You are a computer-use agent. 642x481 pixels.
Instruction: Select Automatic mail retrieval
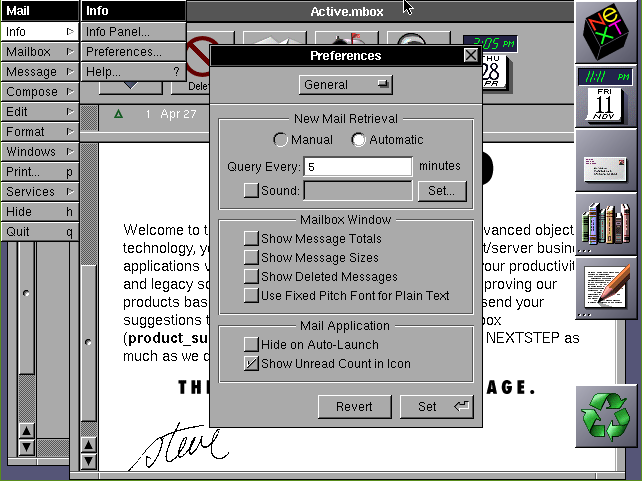(358, 140)
